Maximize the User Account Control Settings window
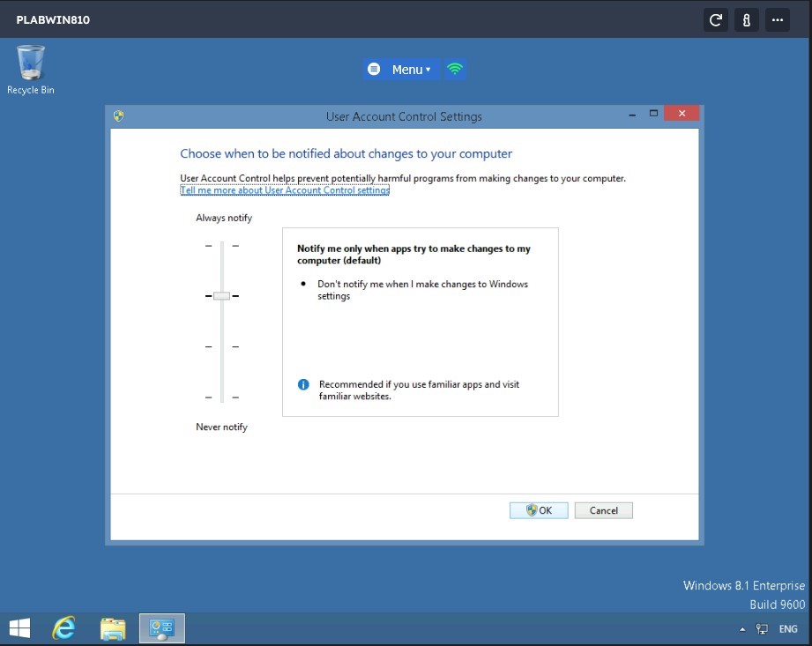The image size is (812, 646). click(653, 114)
